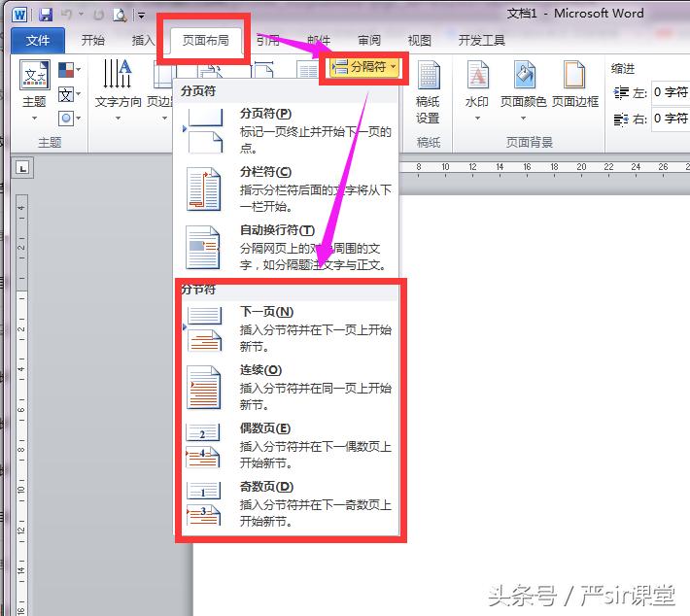Open the 开发工具 tab
690x616 pixels.
click(x=481, y=41)
